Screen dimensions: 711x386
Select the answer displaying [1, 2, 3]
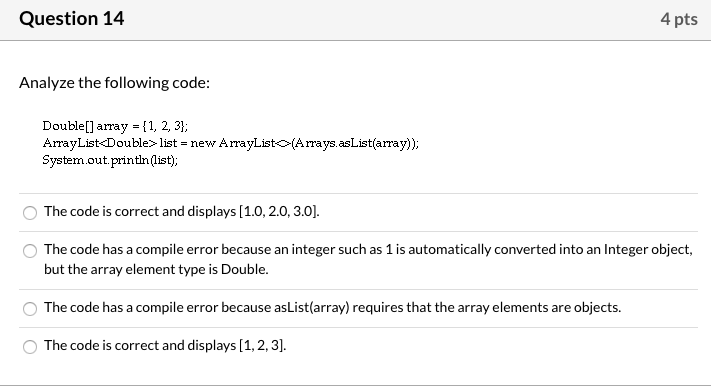coord(30,347)
